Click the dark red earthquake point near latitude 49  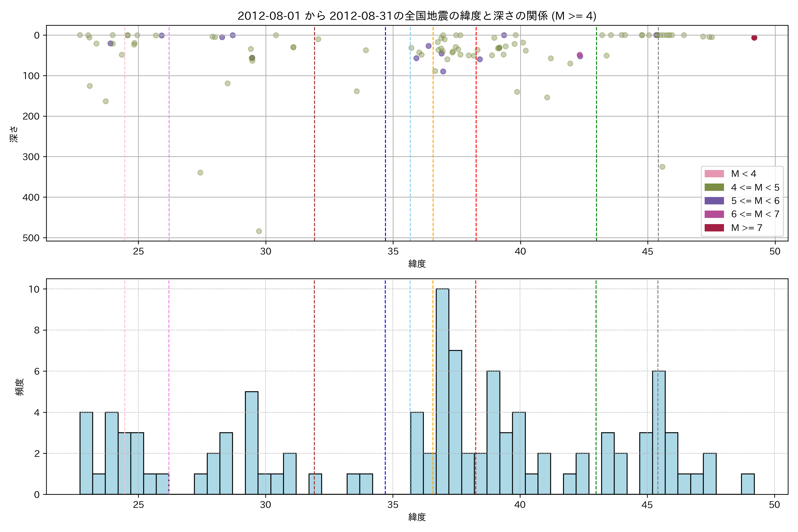[754, 38]
